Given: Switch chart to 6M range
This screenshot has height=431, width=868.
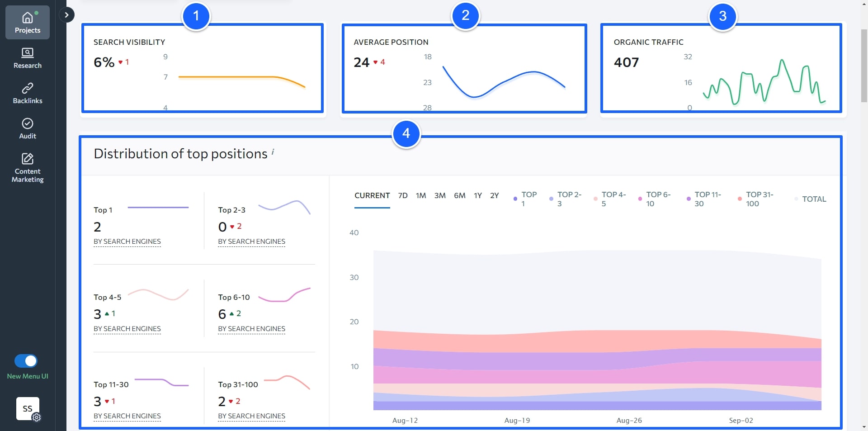Looking at the screenshot, I should pos(460,195).
